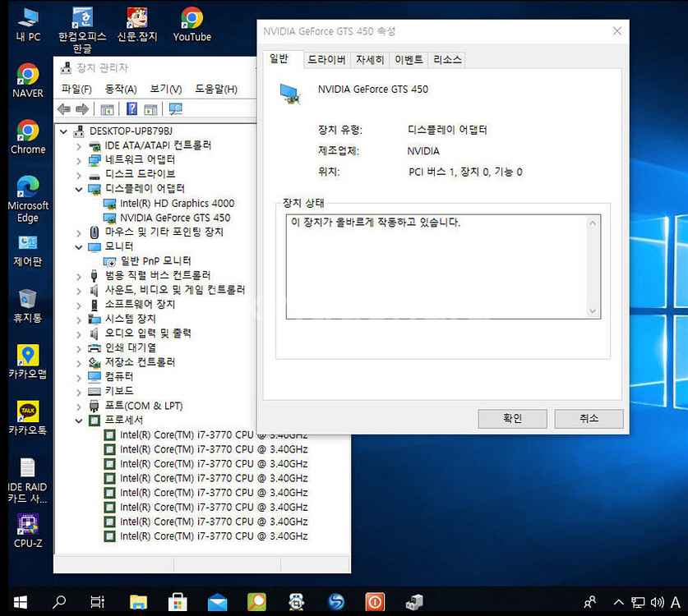Click the Help question mark toolbar icon
The height and width of the screenshot is (616, 688).
click(132, 108)
